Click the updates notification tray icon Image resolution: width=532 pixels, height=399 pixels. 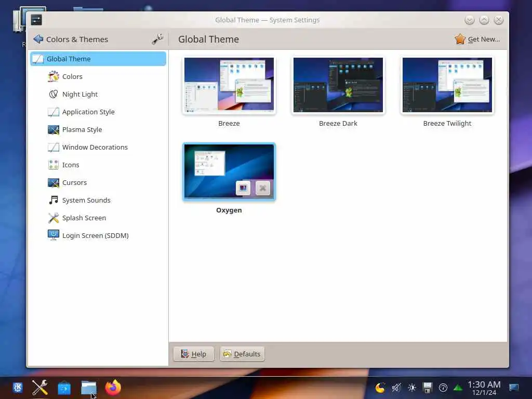pyautogui.click(x=443, y=388)
